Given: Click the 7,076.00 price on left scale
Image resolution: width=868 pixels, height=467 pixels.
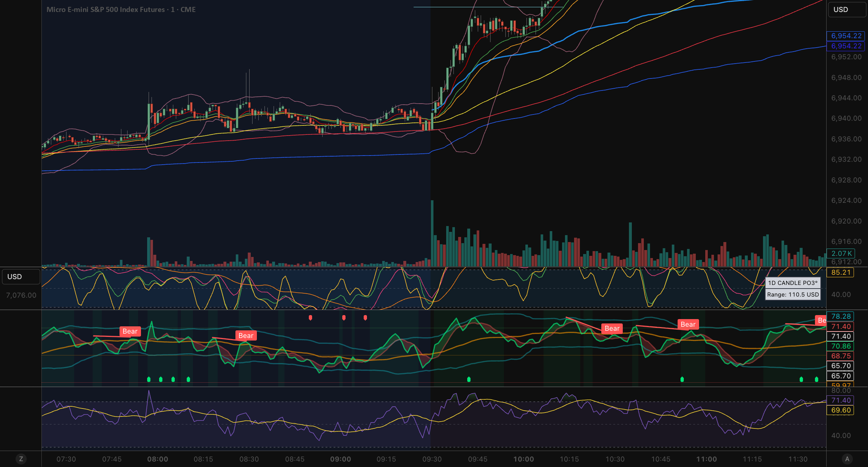Looking at the screenshot, I should pyautogui.click(x=21, y=295).
